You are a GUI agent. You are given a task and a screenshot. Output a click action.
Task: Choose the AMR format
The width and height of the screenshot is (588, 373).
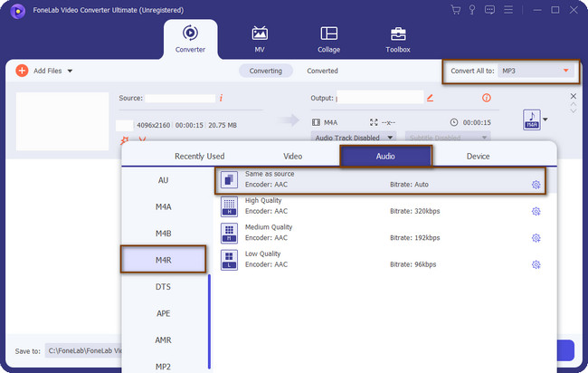[x=163, y=340]
